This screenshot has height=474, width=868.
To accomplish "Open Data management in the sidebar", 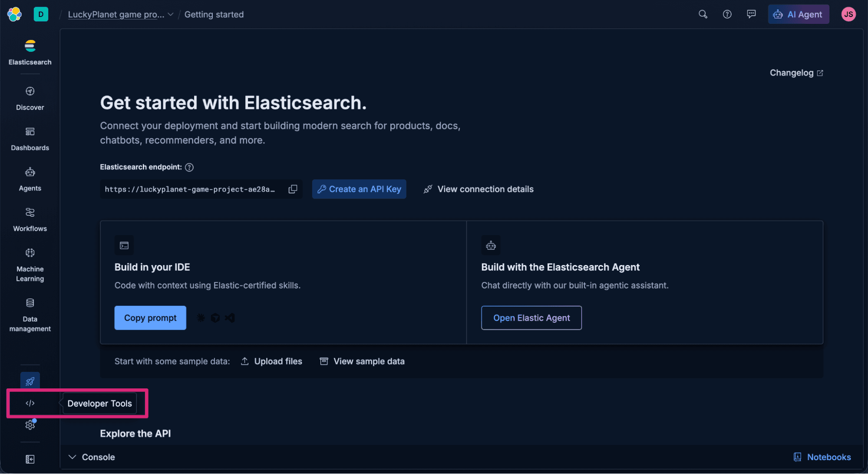I will tap(30, 315).
